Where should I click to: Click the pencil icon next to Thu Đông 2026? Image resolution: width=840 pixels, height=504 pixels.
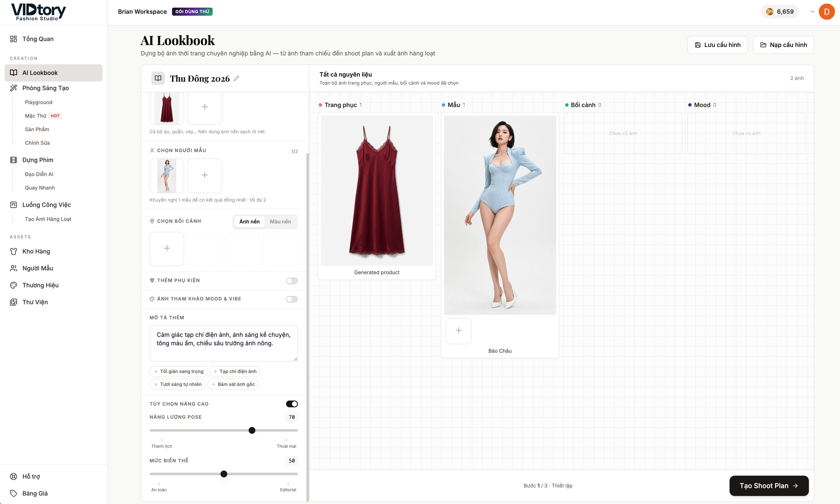pyautogui.click(x=237, y=78)
